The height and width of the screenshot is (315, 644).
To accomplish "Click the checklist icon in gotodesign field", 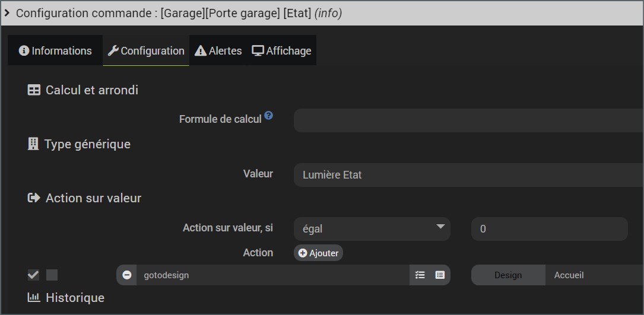I will (420, 275).
